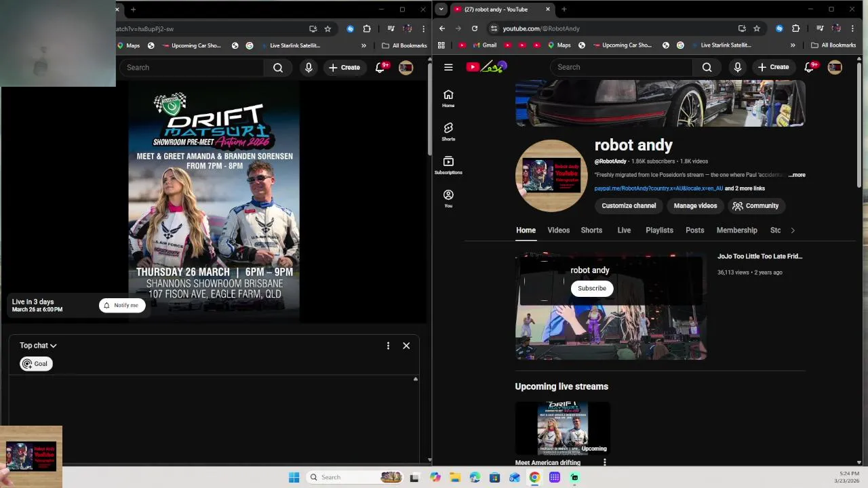868x488 pixels.
Task: Click search magnifier button in left window
Action: tap(278, 68)
